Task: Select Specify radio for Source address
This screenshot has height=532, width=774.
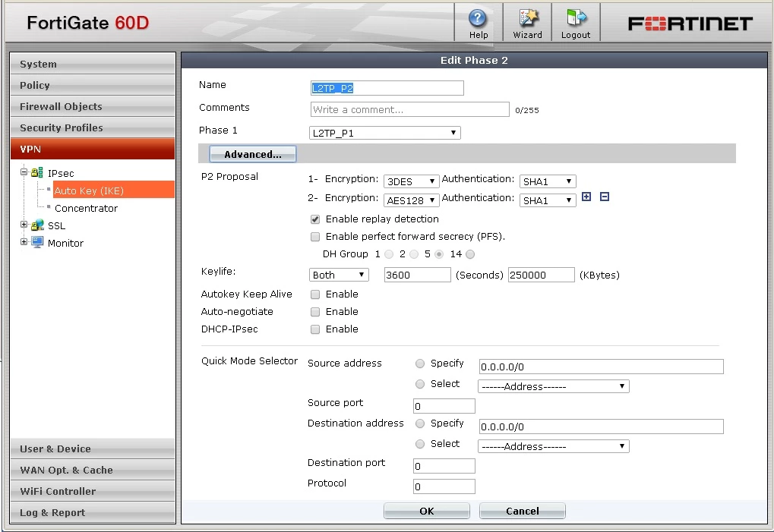Action: click(x=420, y=364)
